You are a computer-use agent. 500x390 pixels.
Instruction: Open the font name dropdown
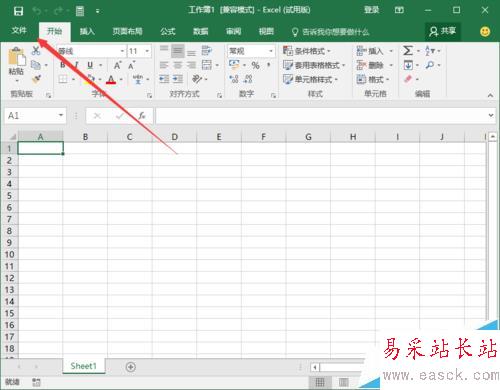pos(122,51)
